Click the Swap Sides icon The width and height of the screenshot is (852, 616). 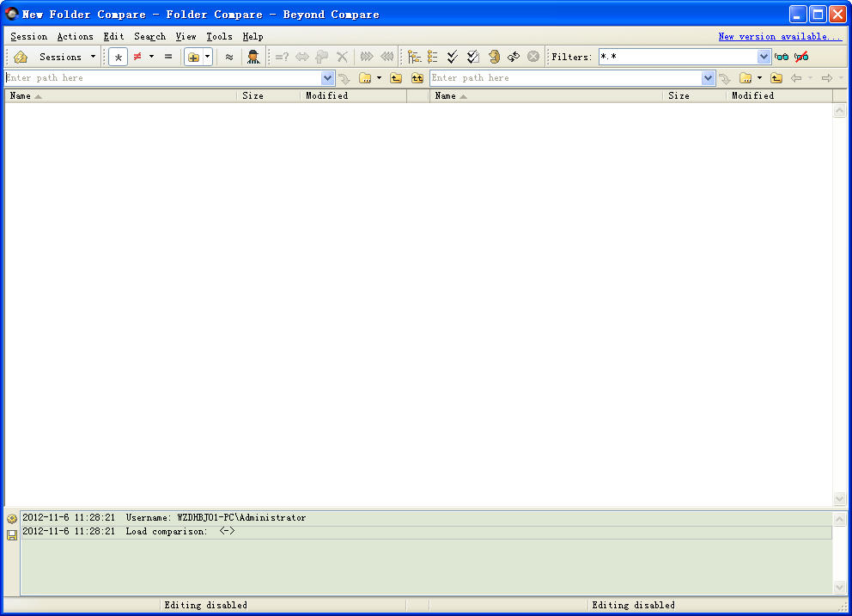(514, 57)
